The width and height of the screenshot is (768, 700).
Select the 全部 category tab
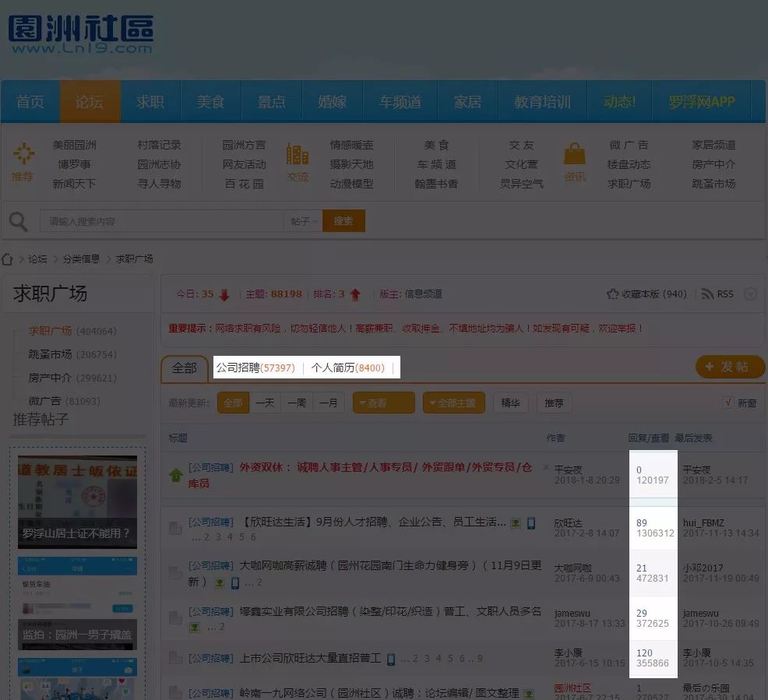(x=185, y=368)
